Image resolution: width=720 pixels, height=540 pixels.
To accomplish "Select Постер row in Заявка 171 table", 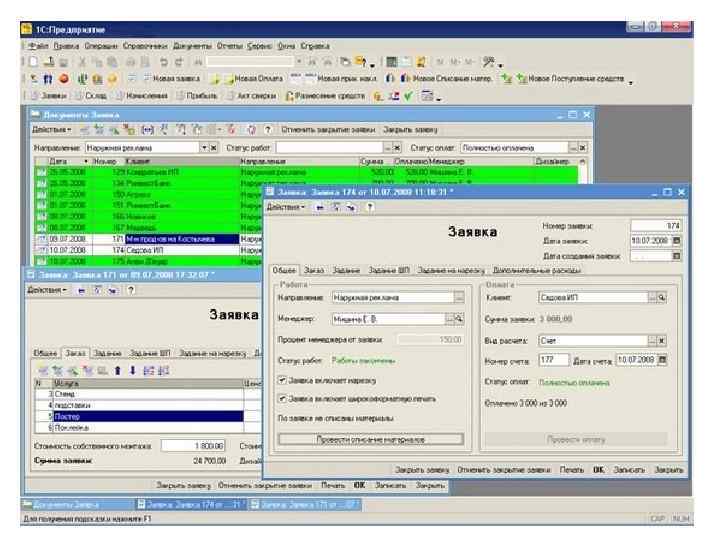I will coord(148,416).
